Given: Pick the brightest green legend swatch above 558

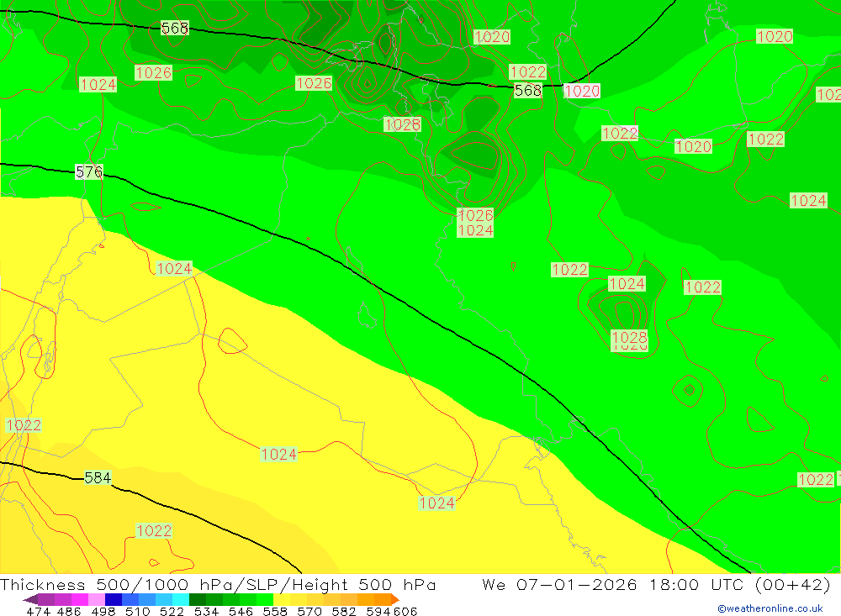Looking at the screenshot, I should coord(265,599).
